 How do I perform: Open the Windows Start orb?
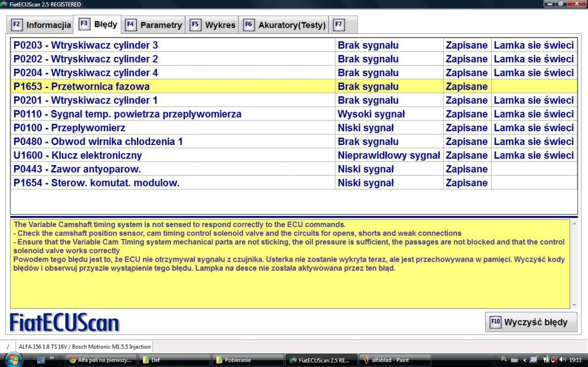[13, 360]
